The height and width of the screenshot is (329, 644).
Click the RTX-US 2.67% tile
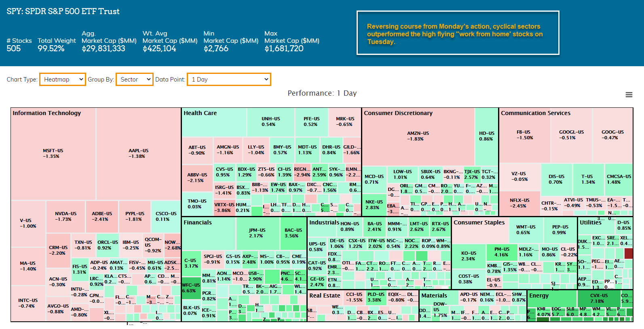440,226
